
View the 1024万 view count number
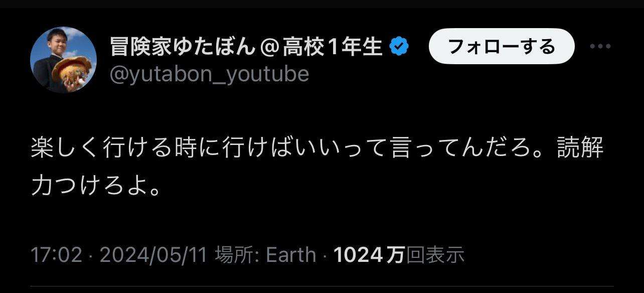tap(369, 255)
